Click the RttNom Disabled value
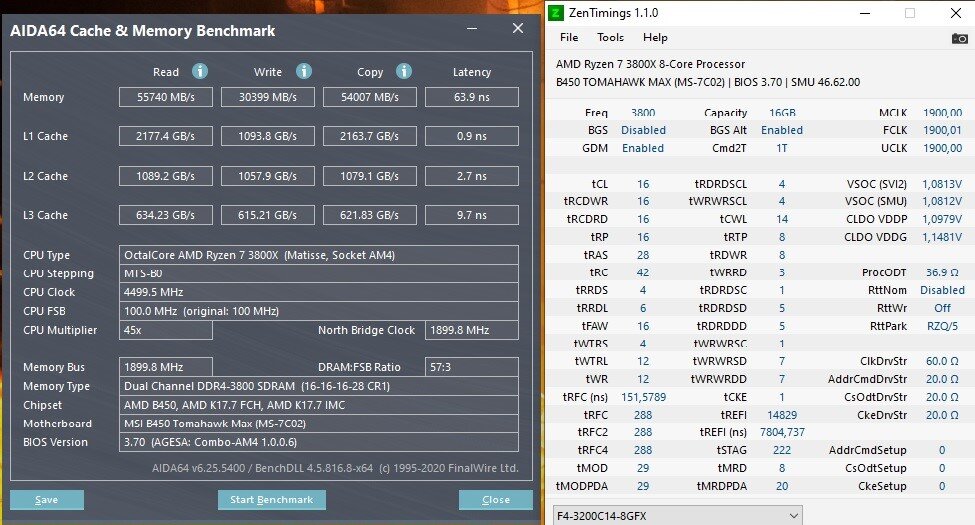975x525 pixels. point(943,290)
